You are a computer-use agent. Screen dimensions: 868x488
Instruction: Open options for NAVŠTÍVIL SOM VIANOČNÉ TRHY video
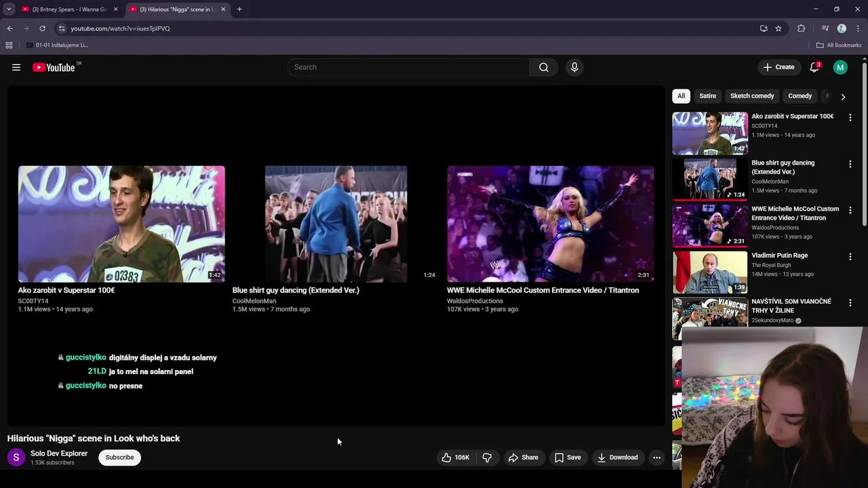(x=850, y=303)
